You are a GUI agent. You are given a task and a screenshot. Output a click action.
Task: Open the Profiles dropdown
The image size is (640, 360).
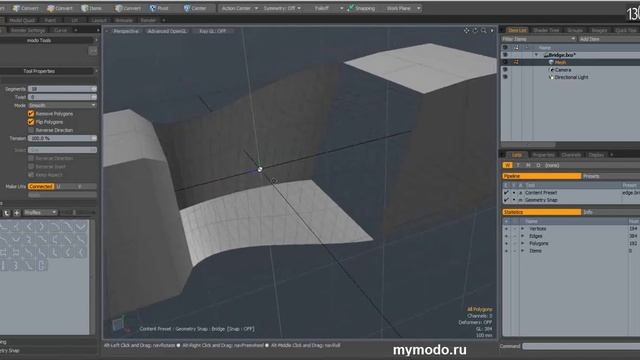tap(40, 213)
